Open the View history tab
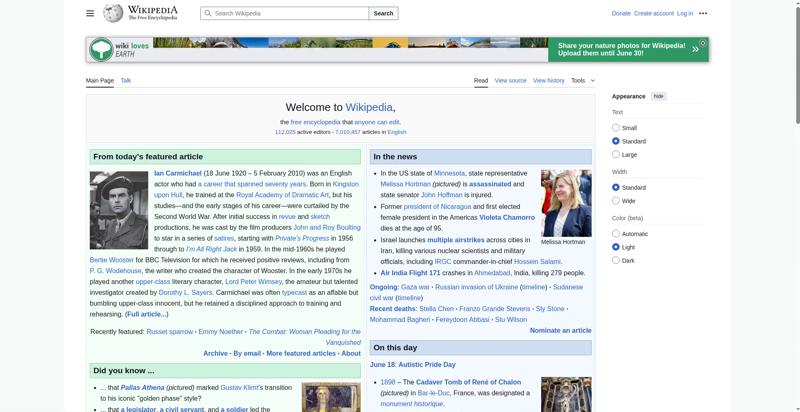Image resolution: width=800 pixels, height=412 pixels. click(548, 81)
